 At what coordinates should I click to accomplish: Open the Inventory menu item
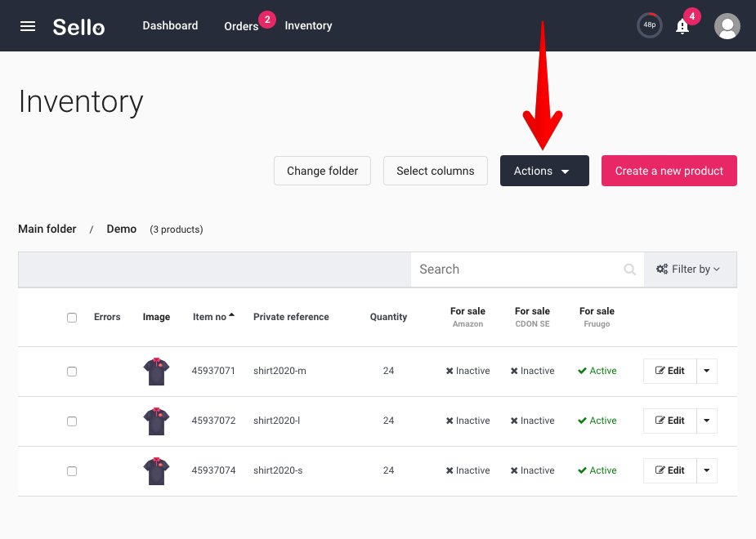click(x=309, y=25)
